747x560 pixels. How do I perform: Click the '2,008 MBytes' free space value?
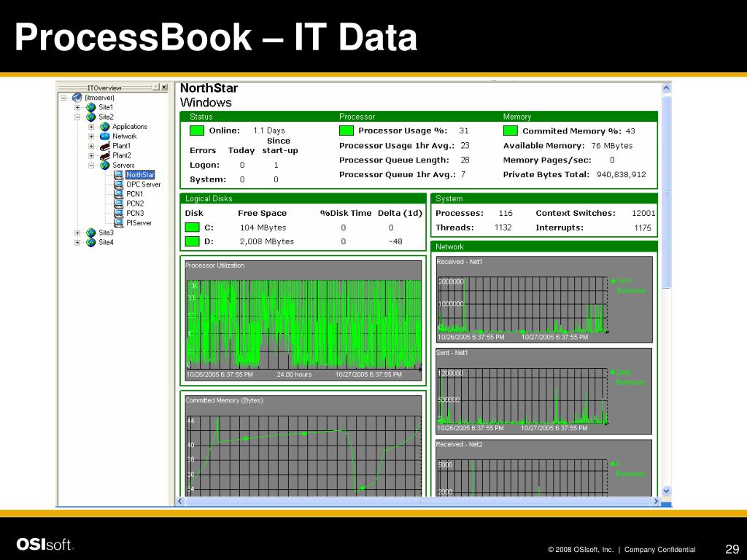tap(267, 241)
